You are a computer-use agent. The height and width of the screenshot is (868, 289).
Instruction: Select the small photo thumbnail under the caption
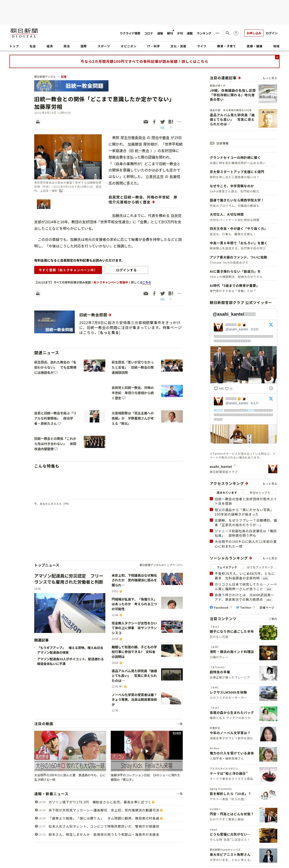pyautogui.click(x=44, y=204)
